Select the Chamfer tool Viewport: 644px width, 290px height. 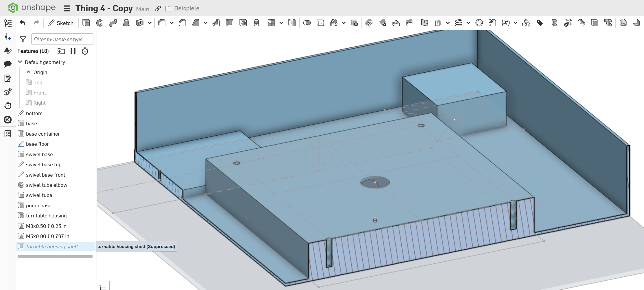tap(182, 23)
